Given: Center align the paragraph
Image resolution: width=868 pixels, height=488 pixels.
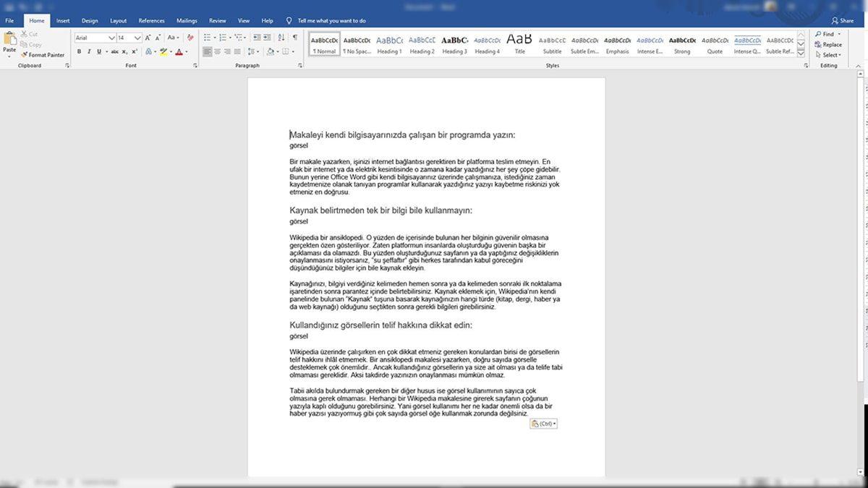Looking at the screenshot, I should pos(218,51).
